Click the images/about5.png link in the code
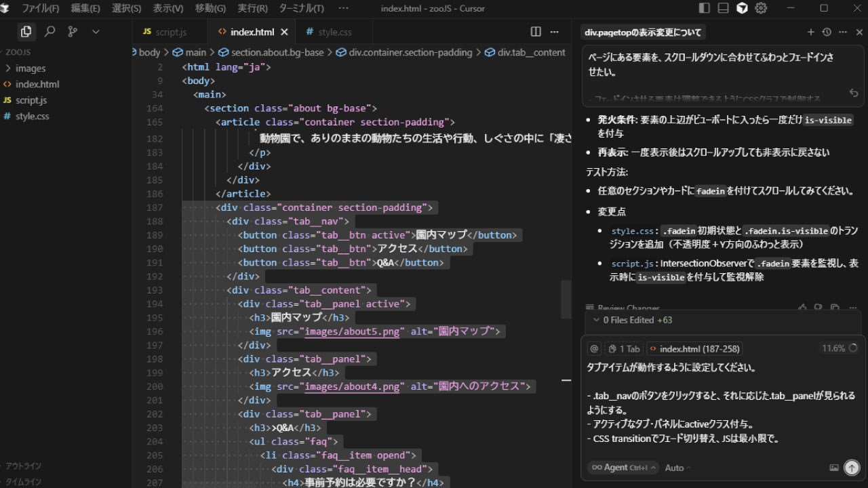868x488 pixels. click(352, 331)
